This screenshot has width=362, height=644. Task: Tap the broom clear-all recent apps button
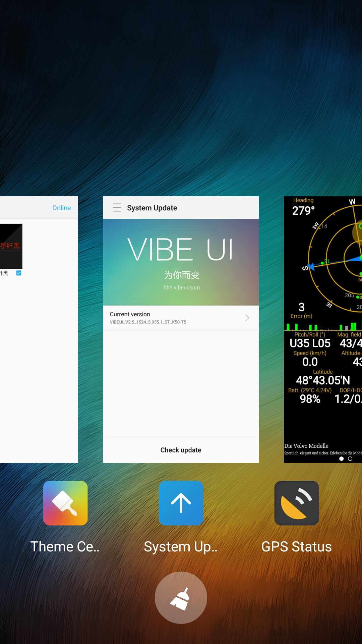click(181, 598)
